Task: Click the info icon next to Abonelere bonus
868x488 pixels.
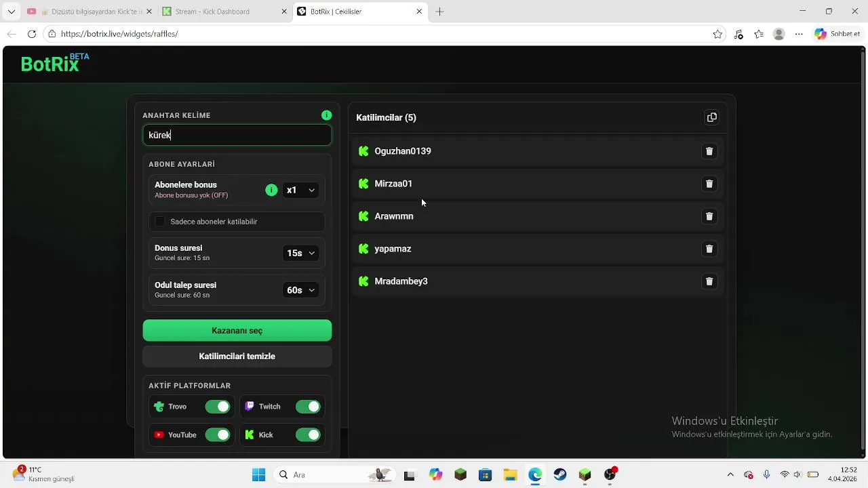Action: click(271, 190)
